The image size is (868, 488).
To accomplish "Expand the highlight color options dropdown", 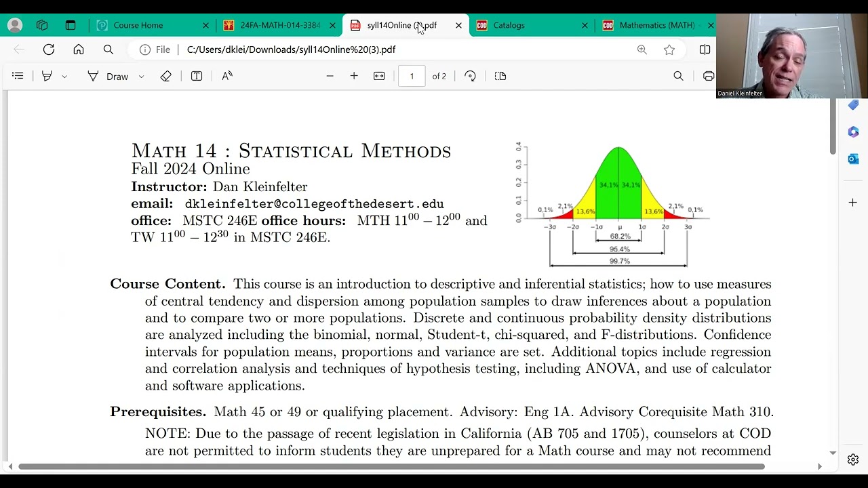I will [64, 77].
